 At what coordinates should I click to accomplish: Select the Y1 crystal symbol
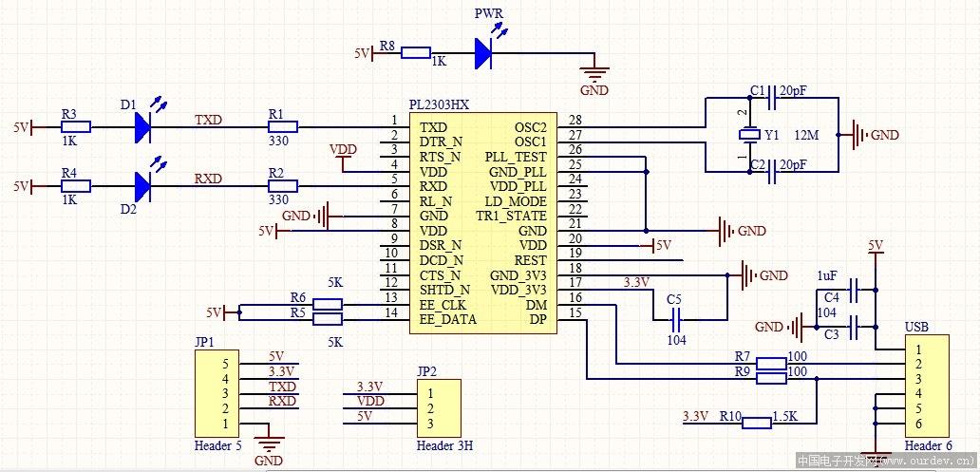click(747, 134)
